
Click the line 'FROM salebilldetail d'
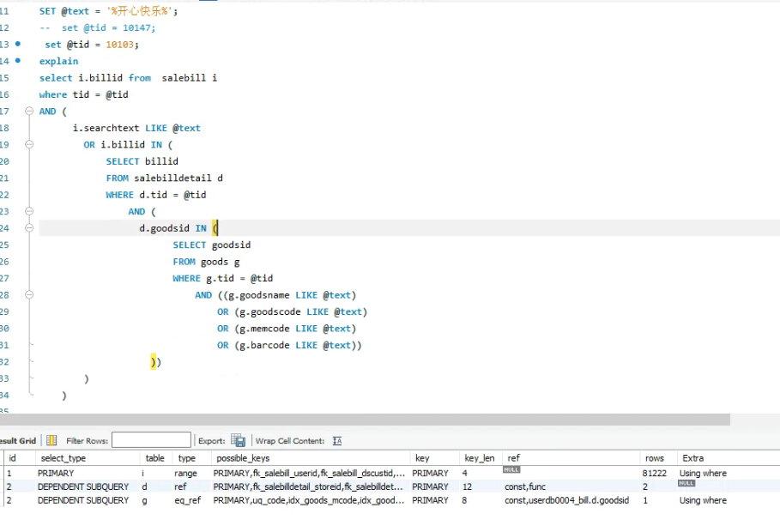164,178
